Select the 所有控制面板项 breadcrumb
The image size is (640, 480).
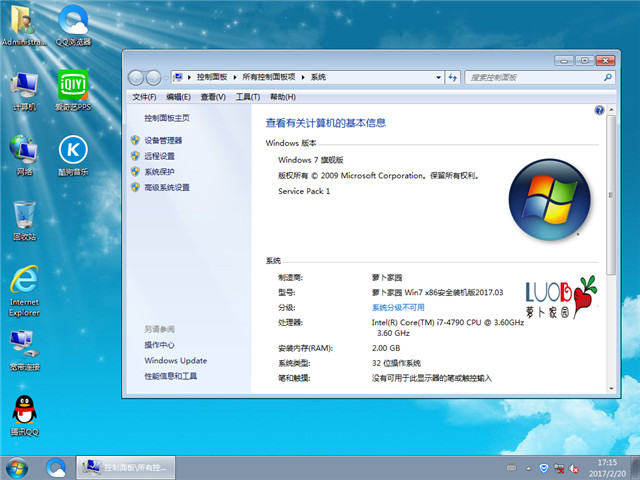click(269, 77)
